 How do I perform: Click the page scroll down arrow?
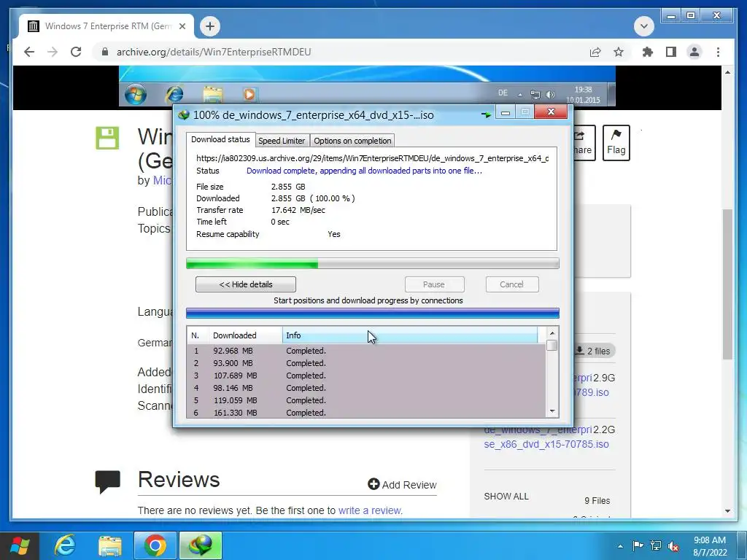point(727,511)
